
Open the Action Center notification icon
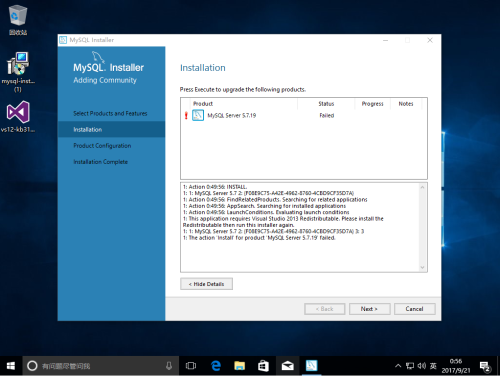point(485,366)
